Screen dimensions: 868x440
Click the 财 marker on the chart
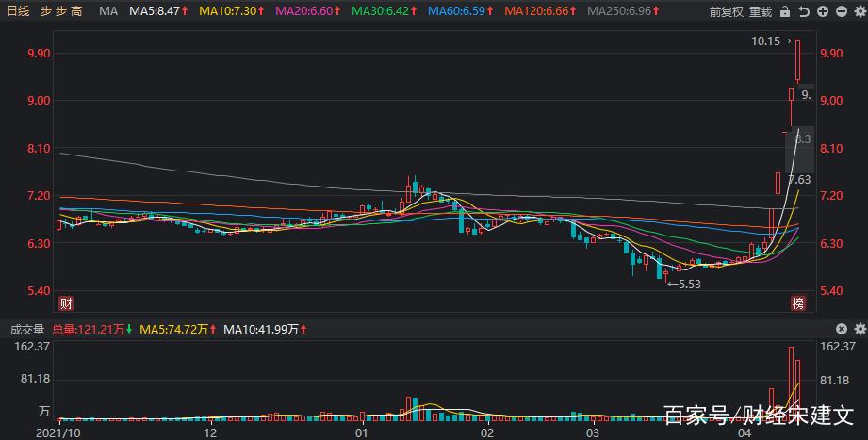[x=66, y=303]
